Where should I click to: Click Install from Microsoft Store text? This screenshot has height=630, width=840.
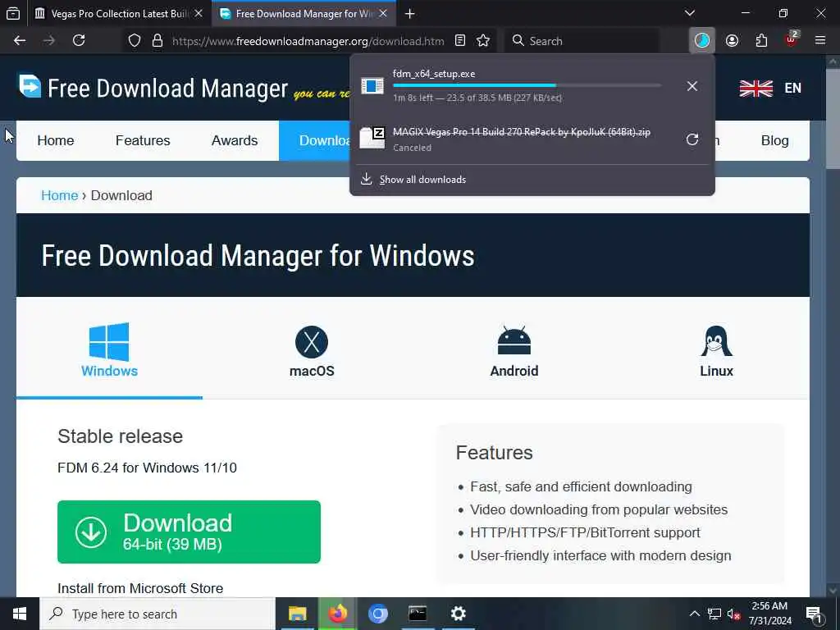[140, 588]
